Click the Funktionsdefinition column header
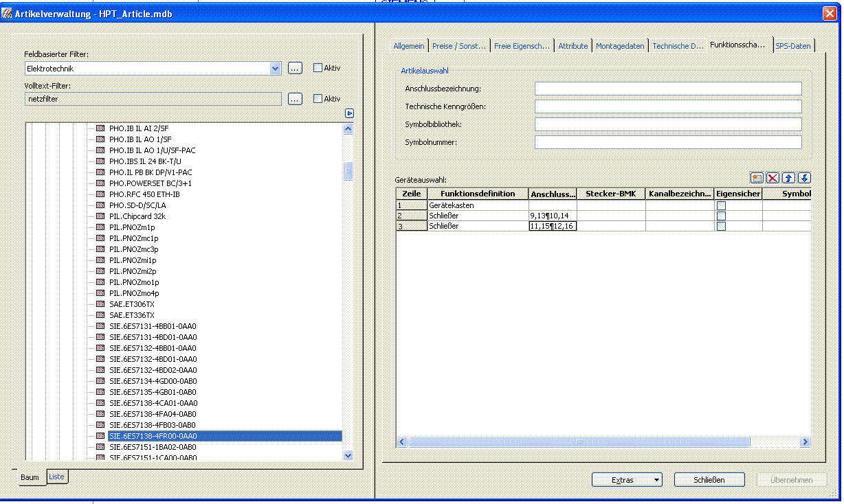Image resolution: width=844 pixels, height=504 pixels. 478,194
